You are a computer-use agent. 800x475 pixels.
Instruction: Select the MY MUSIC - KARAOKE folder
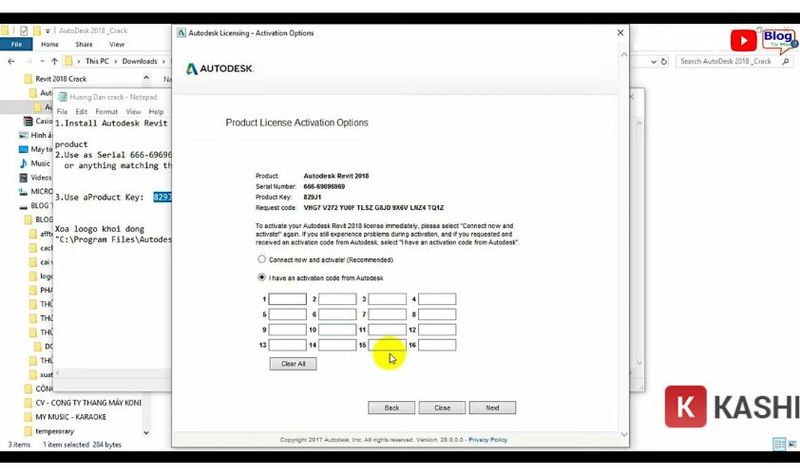point(70,417)
